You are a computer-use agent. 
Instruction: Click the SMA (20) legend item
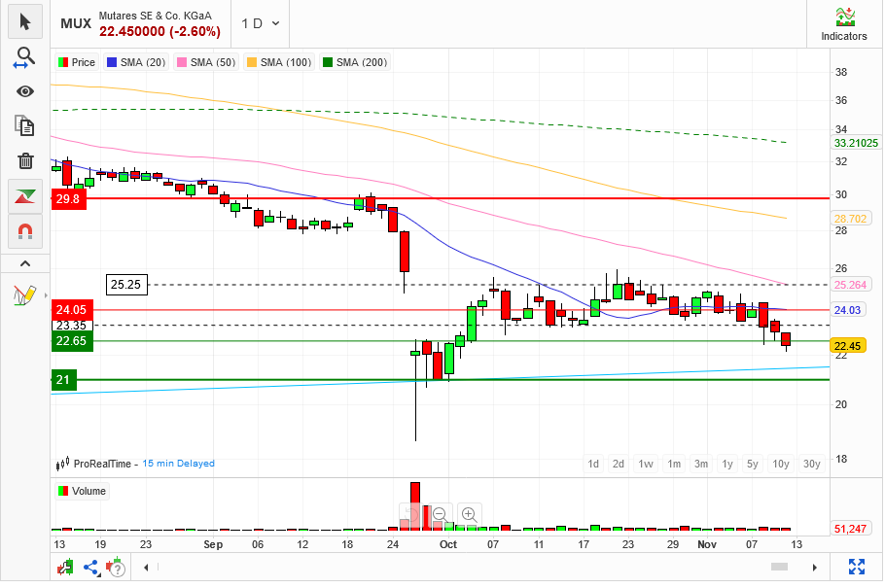pos(136,62)
